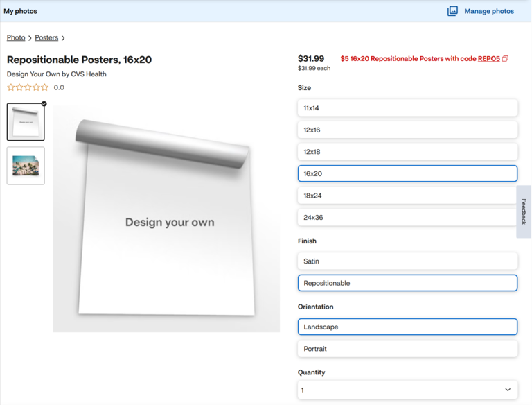Click the star rating 0.0

pos(35,87)
